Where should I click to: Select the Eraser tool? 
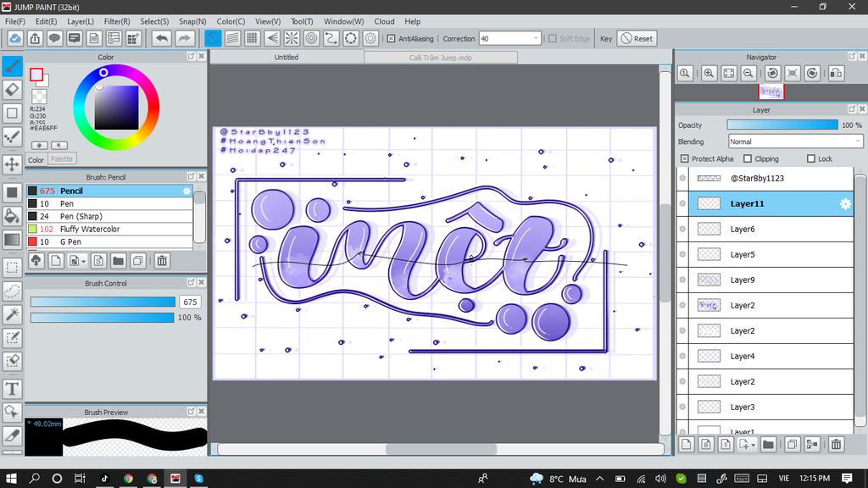(12, 89)
